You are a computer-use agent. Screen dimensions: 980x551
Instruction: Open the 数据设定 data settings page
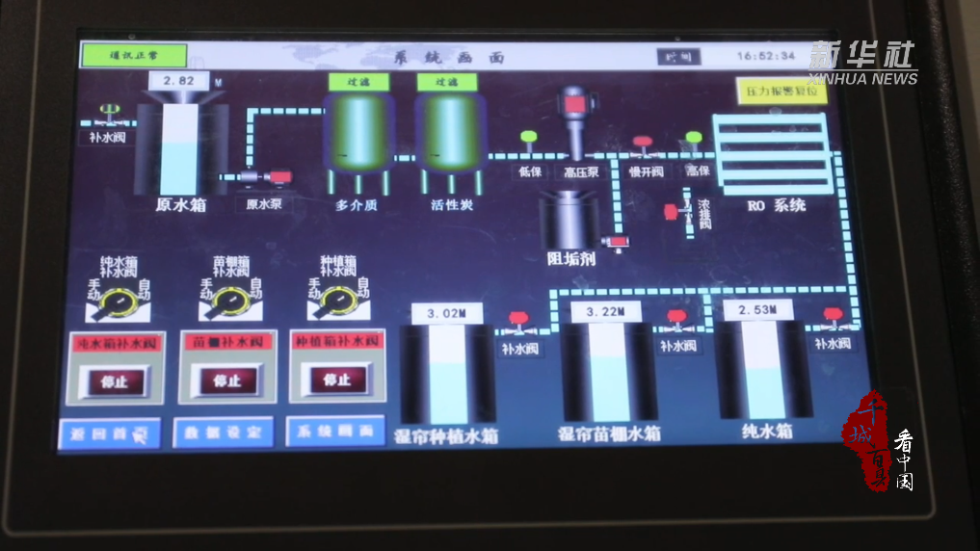click(x=223, y=433)
